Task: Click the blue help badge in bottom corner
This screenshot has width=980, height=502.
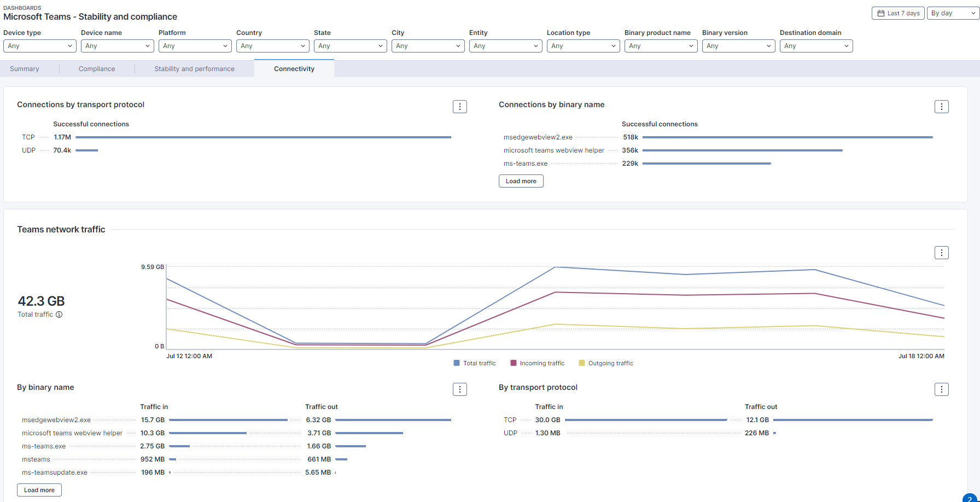Action: click(x=970, y=498)
